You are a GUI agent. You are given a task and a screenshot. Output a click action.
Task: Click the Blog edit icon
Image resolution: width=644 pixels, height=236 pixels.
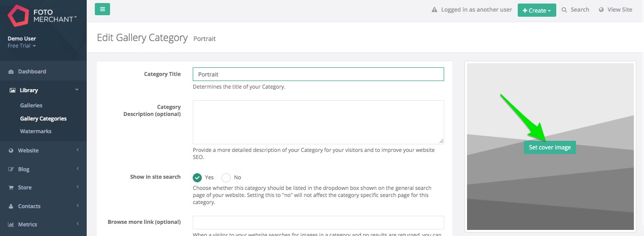point(11,170)
